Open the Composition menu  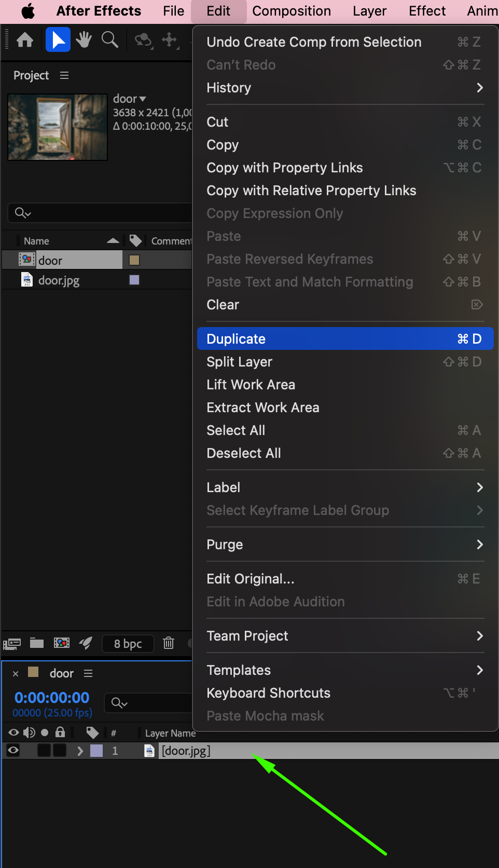292,11
